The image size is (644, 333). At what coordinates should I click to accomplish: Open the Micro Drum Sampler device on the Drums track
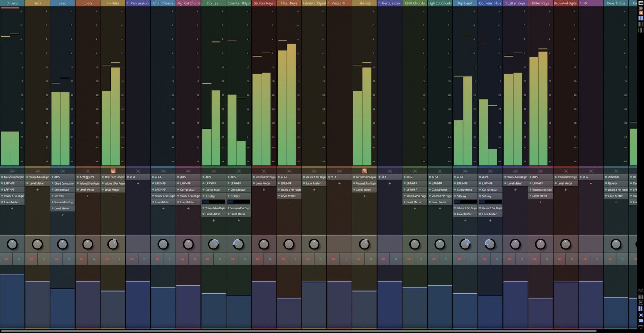12,177
